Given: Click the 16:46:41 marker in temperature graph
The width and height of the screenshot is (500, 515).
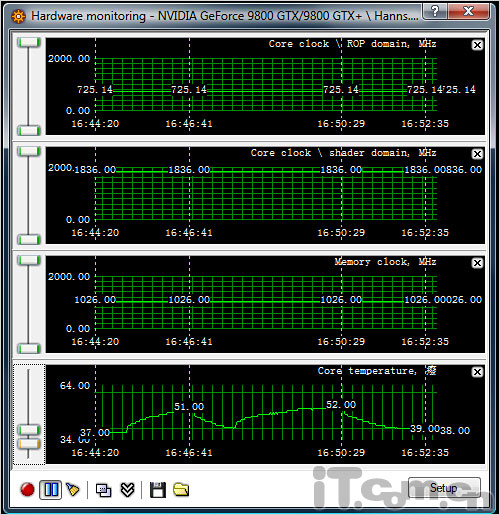Looking at the screenshot, I should [x=189, y=453].
